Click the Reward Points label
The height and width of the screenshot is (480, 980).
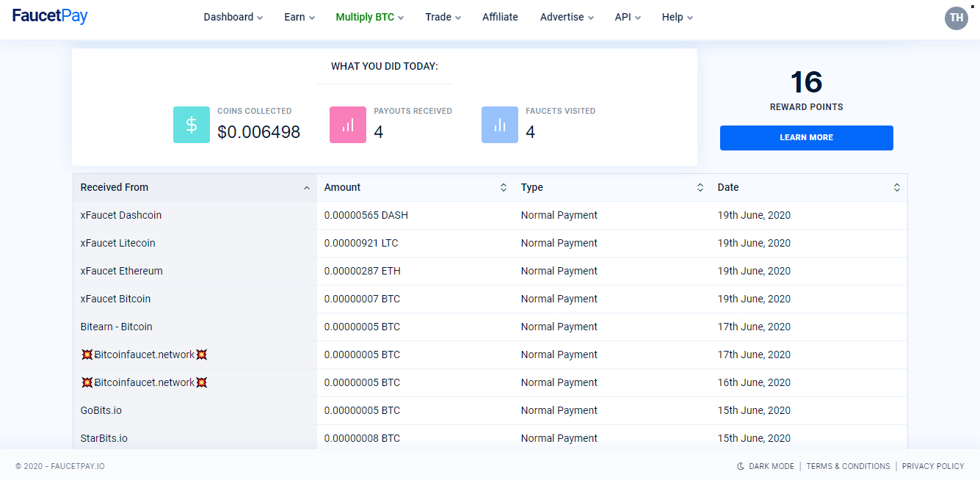coord(806,107)
